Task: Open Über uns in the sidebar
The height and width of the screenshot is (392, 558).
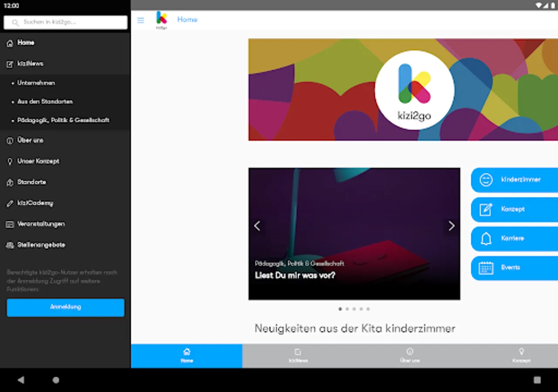Action: tap(65, 140)
